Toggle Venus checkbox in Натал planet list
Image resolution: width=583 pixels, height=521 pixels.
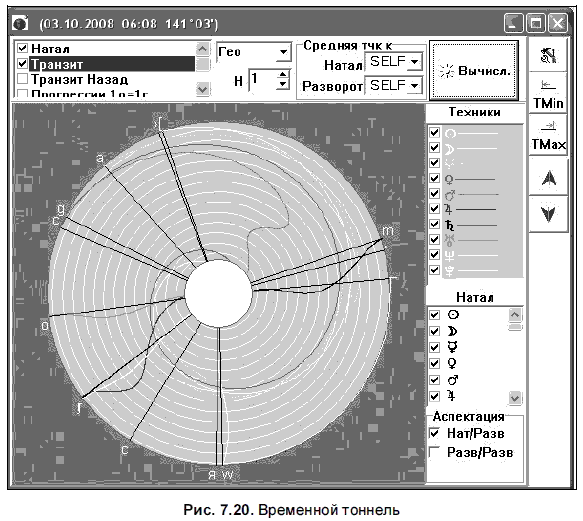pos(434,363)
